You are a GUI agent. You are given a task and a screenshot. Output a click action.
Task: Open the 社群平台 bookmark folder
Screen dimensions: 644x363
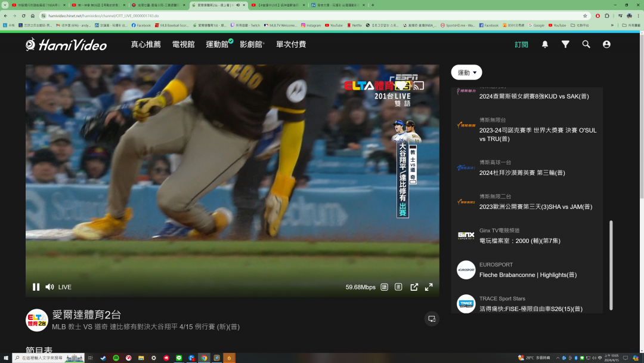(x=580, y=25)
